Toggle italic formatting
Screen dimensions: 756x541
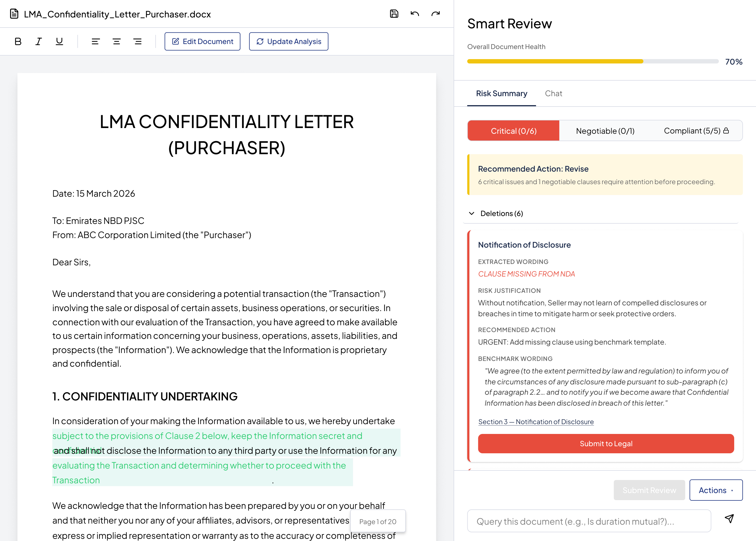(x=39, y=41)
